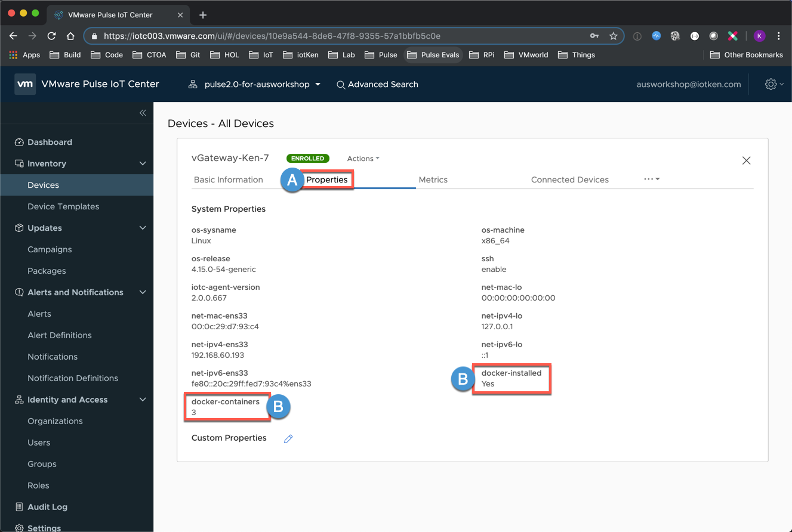
Task: Click the browser address bar URL
Action: pyautogui.click(x=272, y=36)
